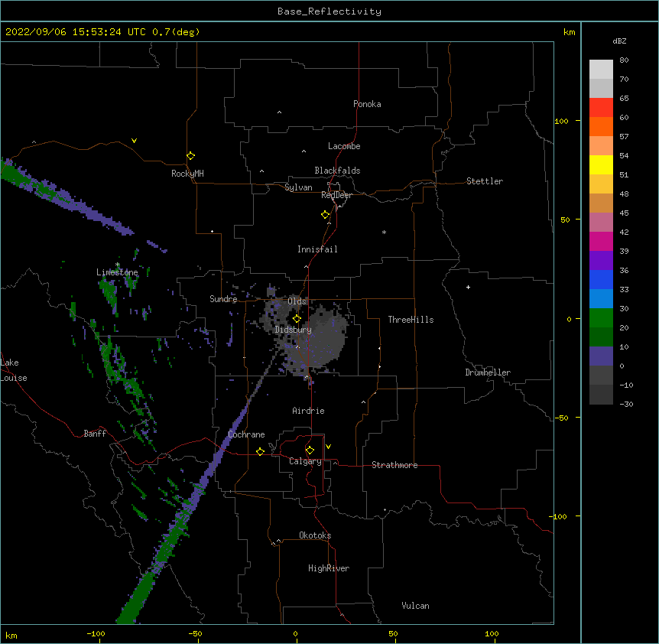The image size is (659, 644).
Task: Click the Vulcan label
Action: pyautogui.click(x=415, y=606)
